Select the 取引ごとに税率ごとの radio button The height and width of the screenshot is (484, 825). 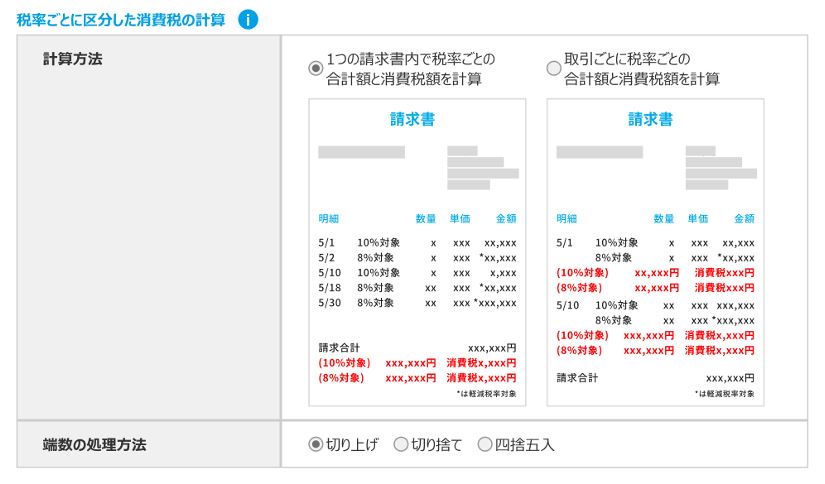[x=554, y=68]
